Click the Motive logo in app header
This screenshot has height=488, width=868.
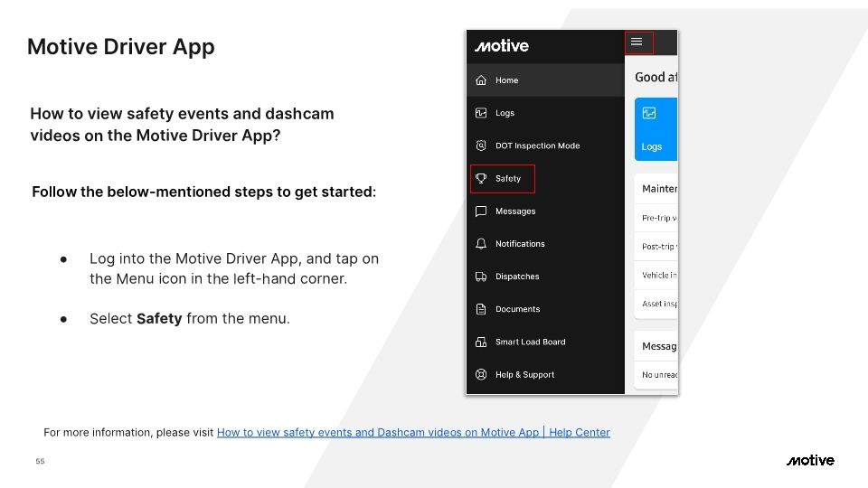502,45
